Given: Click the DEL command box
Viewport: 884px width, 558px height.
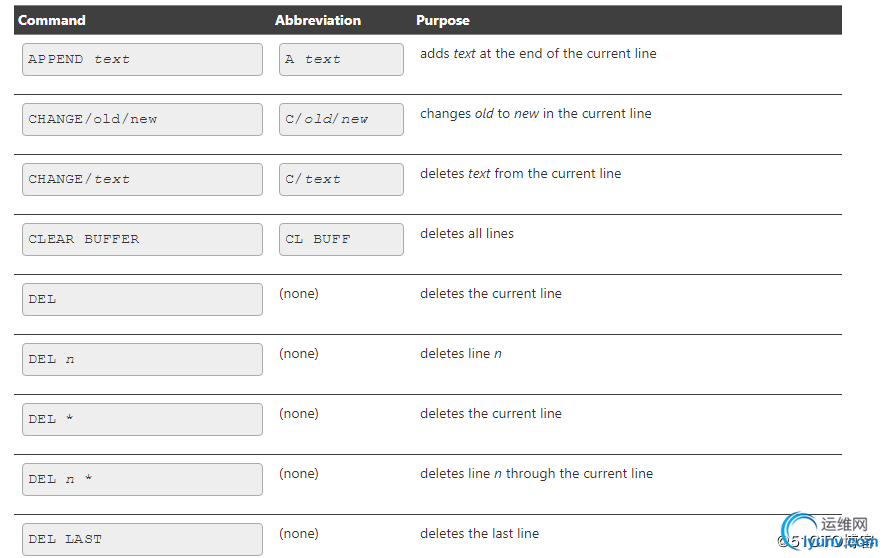Looking at the screenshot, I should tap(142, 299).
